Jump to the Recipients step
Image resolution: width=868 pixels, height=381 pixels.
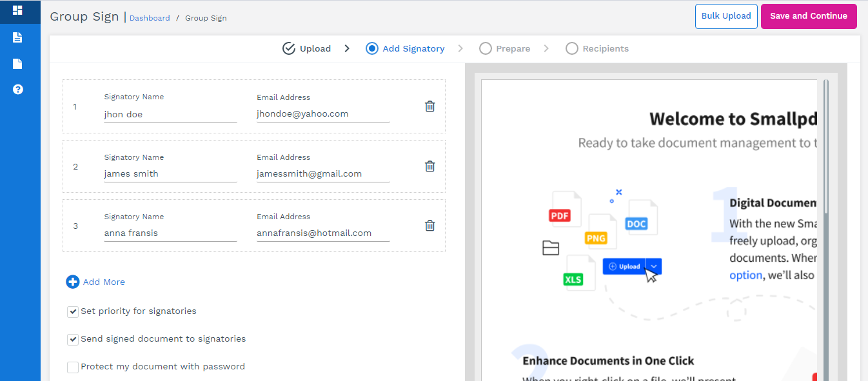click(597, 48)
